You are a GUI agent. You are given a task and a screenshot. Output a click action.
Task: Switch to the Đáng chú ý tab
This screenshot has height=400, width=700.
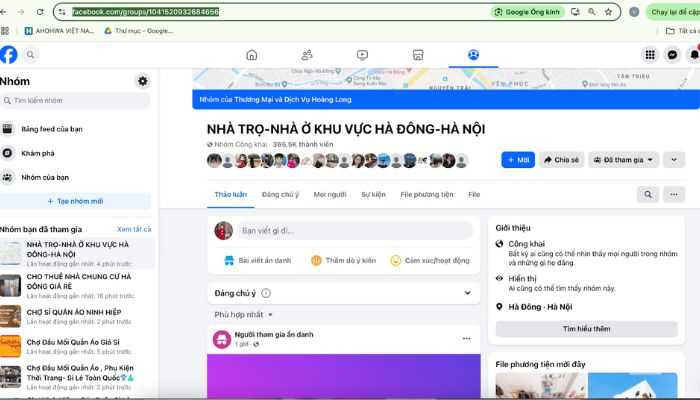click(280, 195)
